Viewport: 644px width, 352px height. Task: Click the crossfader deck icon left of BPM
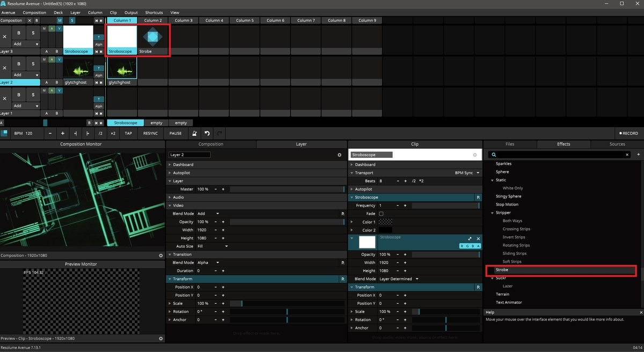point(4,133)
